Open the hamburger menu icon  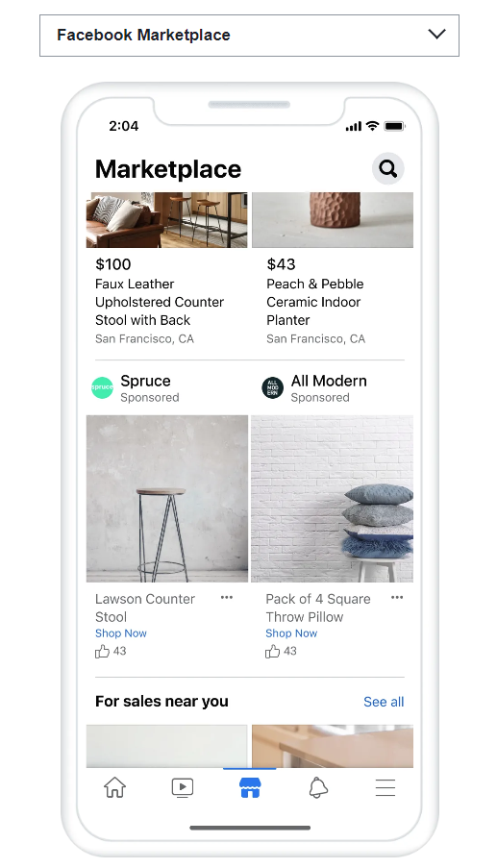pos(385,787)
